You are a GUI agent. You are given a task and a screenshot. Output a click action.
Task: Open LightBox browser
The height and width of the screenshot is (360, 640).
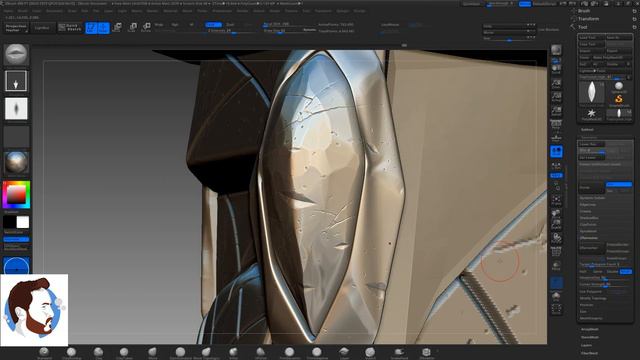pyautogui.click(x=42, y=28)
